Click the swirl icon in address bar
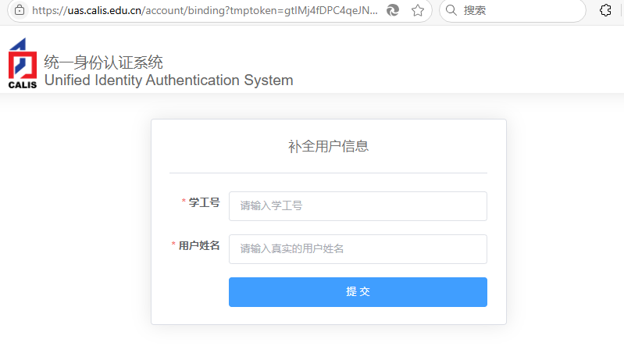 394,10
